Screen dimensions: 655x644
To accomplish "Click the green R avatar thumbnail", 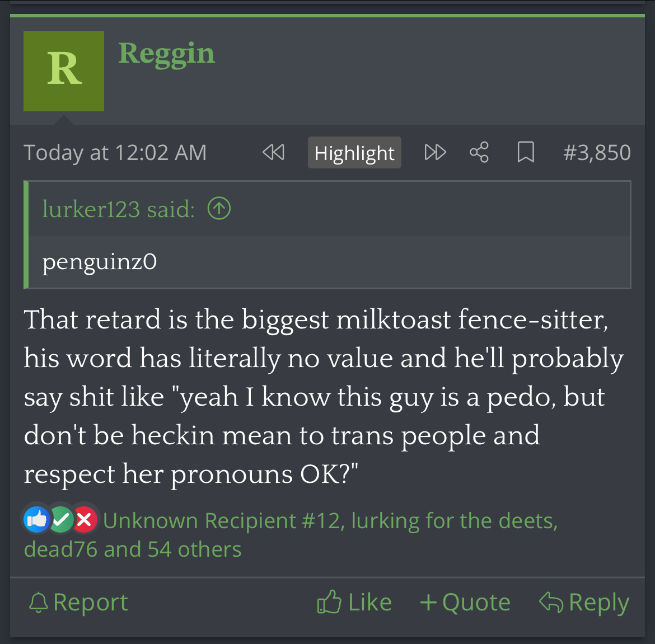I will (64, 71).
